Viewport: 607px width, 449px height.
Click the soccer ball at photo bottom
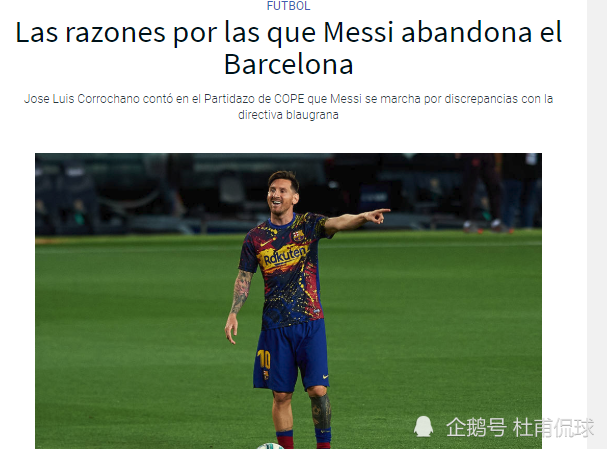(x=270, y=446)
